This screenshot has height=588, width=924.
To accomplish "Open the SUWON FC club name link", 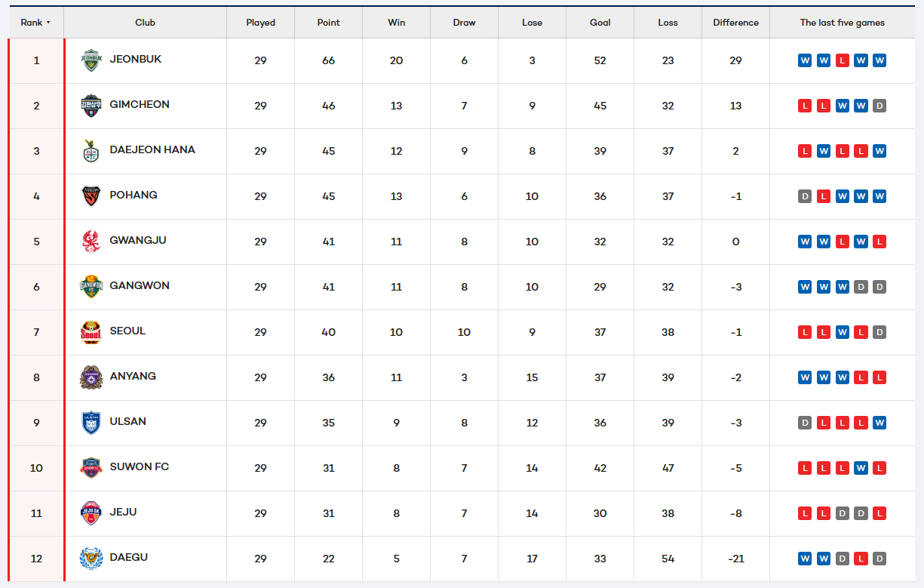I will coord(140,466).
